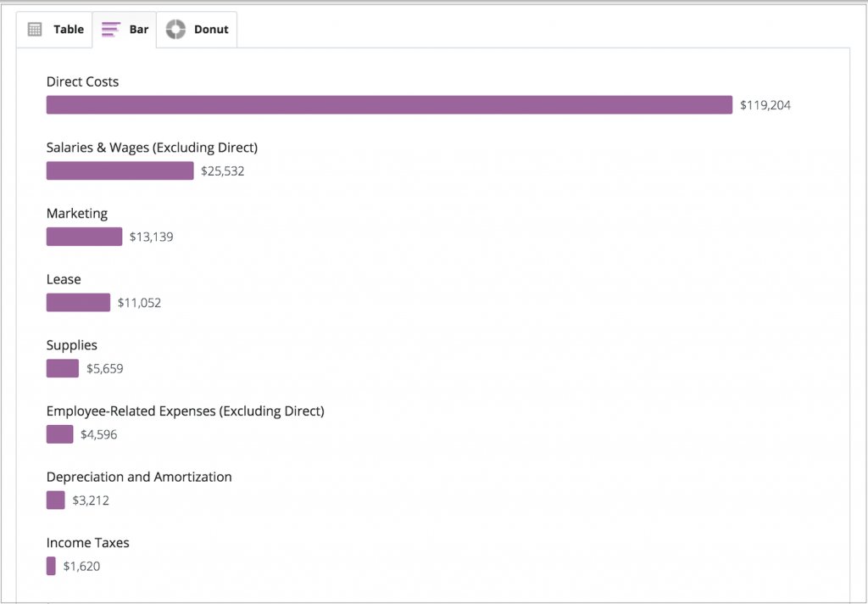Select the Salaries & Wages bar
The height and width of the screenshot is (604, 868).
[x=119, y=171]
